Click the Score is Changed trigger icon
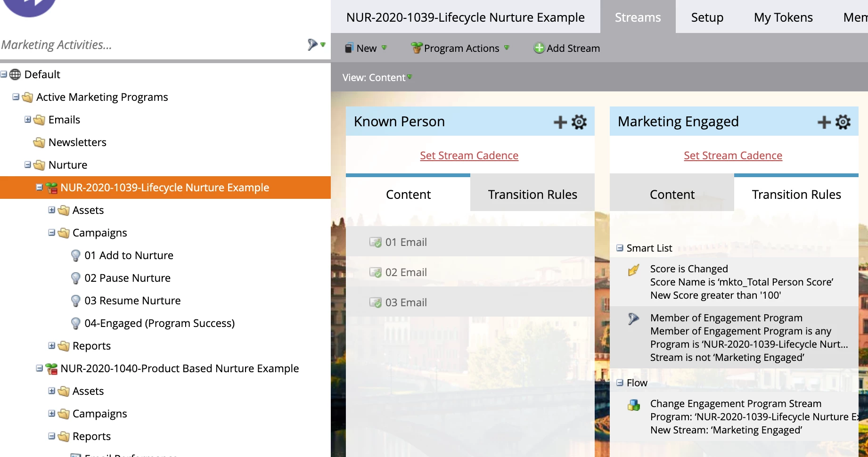 (634, 270)
